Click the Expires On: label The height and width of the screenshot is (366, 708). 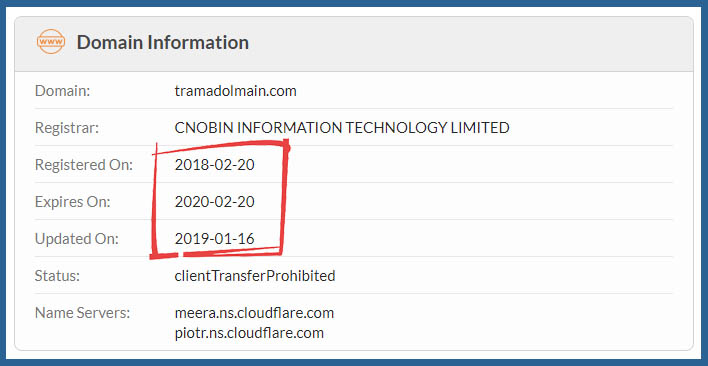click(x=73, y=202)
